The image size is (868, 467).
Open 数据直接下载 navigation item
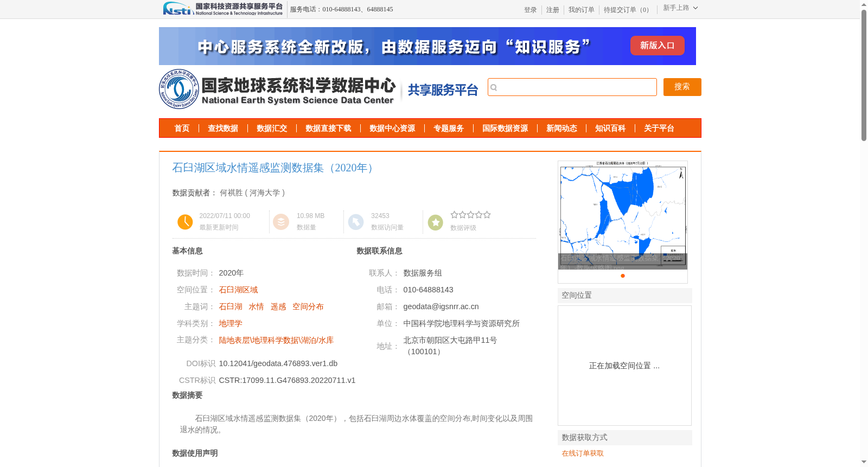tap(328, 129)
